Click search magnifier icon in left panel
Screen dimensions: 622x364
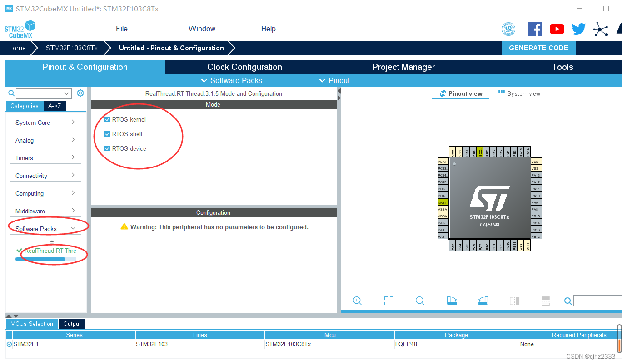[x=11, y=93]
